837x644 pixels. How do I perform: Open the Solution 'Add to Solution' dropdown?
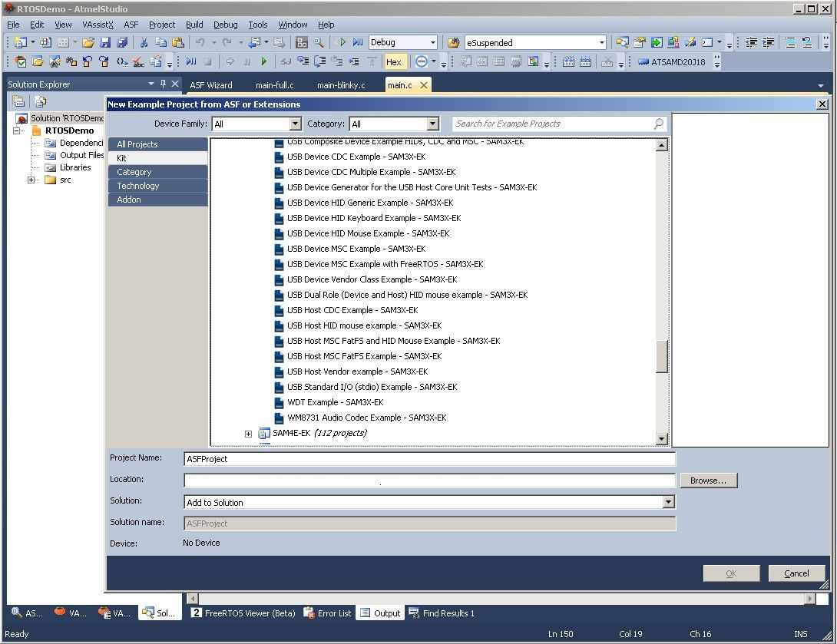[668, 502]
